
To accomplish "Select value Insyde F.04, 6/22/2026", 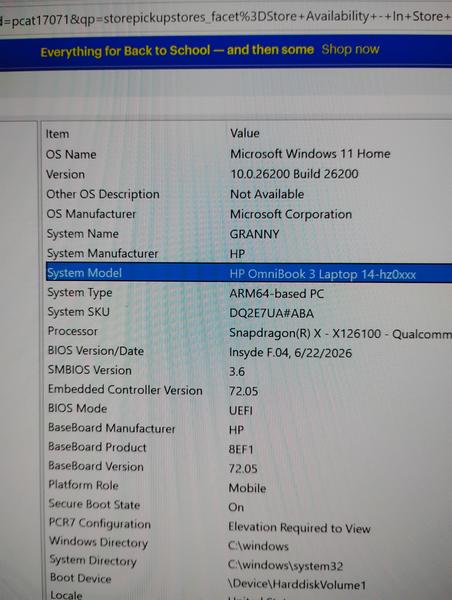I will pos(290,352).
